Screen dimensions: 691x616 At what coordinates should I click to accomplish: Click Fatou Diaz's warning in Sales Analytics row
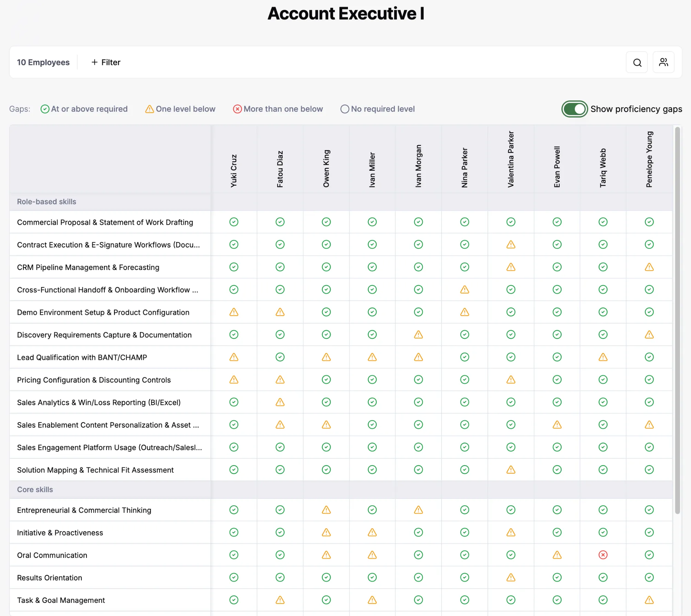pyautogui.click(x=280, y=402)
